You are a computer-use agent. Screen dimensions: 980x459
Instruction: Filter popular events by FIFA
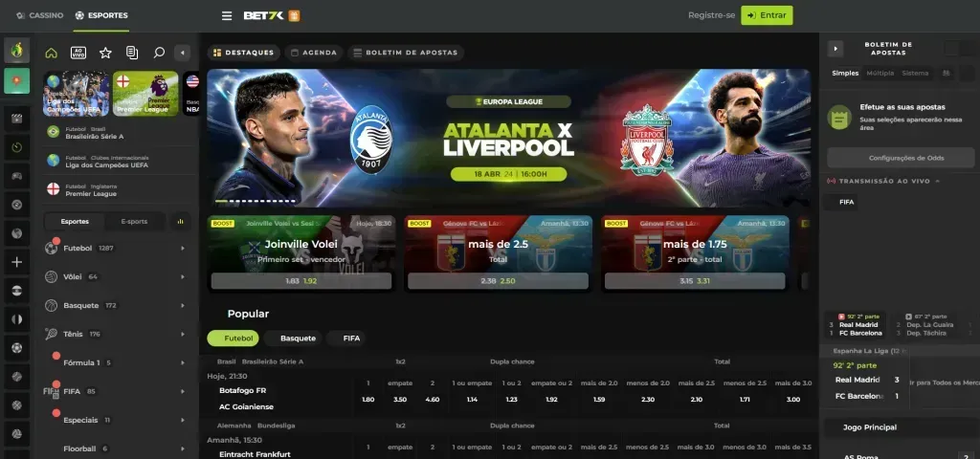346,339
